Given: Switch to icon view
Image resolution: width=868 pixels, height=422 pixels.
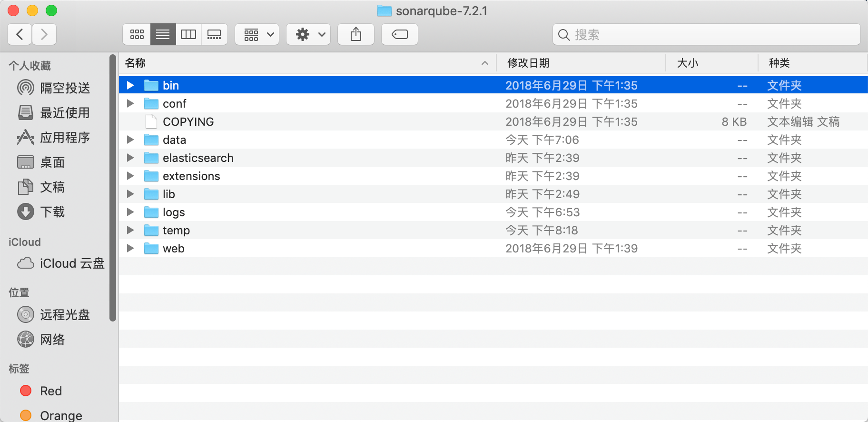Looking at the screenshot, I should [137, 34].
